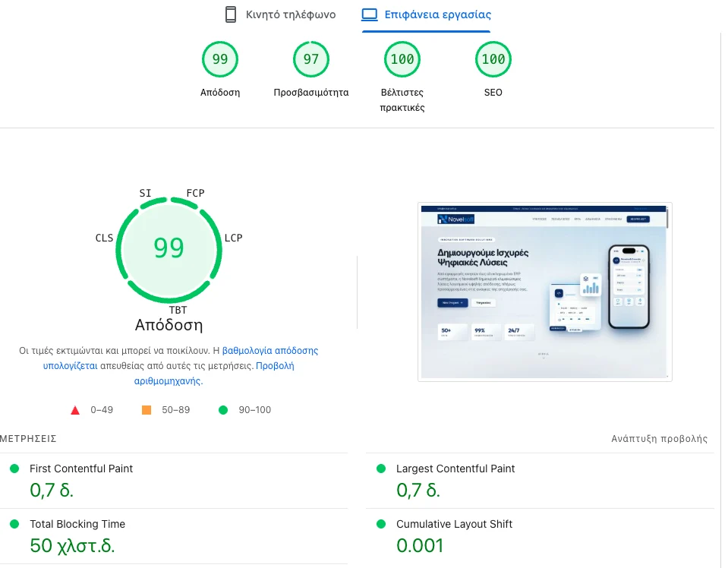
Task: Click the LCP label on the gauge
Action: (234, 238)
